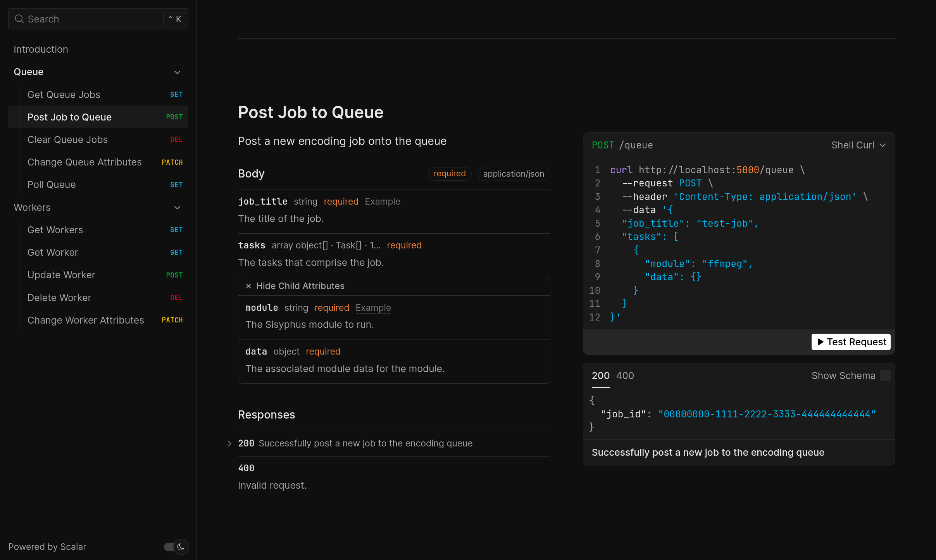Open Get Queue Jobs in sidebar

(64, 95)
